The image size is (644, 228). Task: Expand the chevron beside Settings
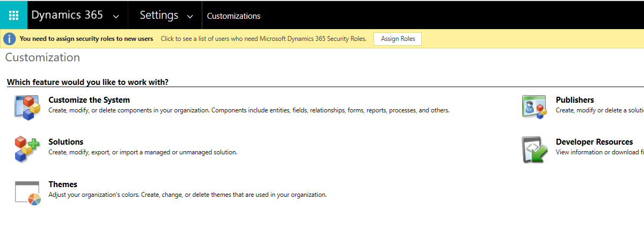pos(190,16)
